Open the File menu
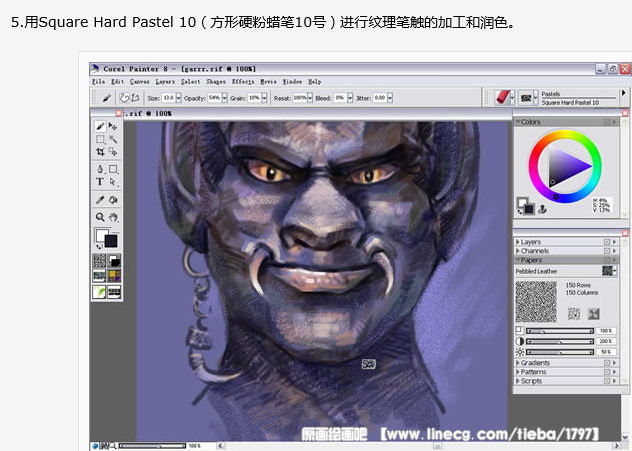The height and width of the screenshot is (451, 632). point(99,82)
